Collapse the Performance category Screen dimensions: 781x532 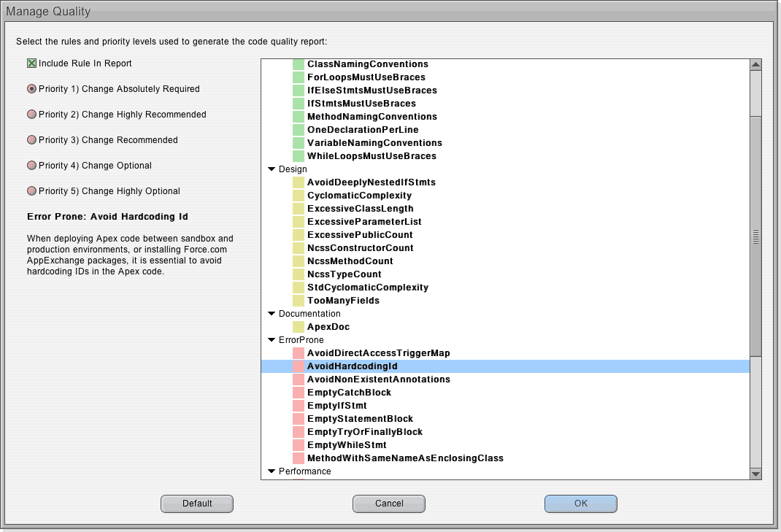click(272, 471)
